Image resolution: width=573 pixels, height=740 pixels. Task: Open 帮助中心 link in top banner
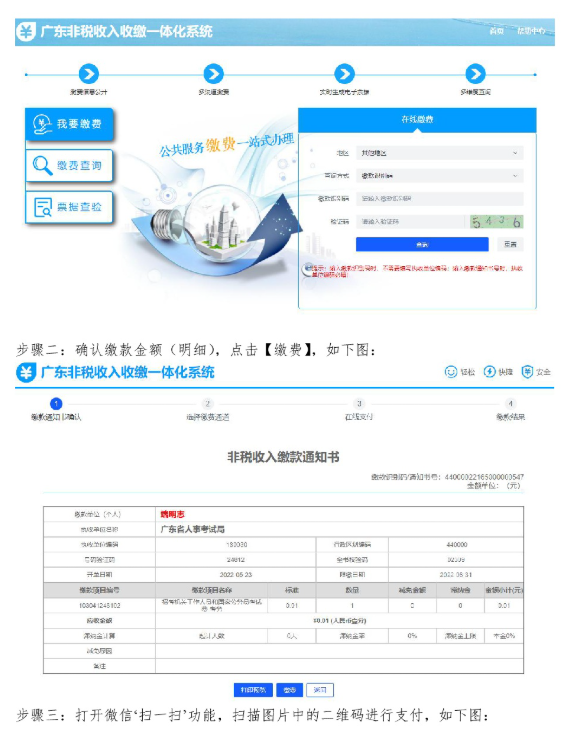[x=531, y=31]
